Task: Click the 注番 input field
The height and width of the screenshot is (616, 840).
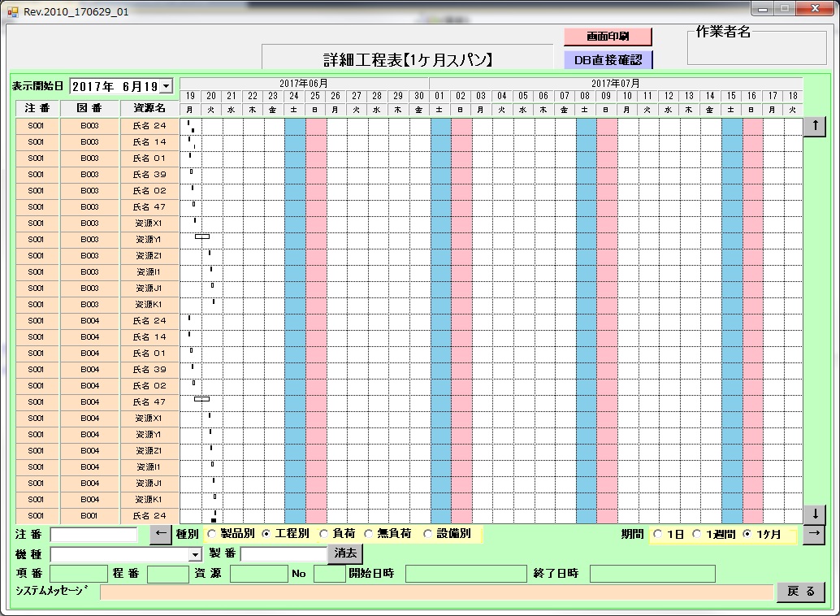Action: pos(93,535)
